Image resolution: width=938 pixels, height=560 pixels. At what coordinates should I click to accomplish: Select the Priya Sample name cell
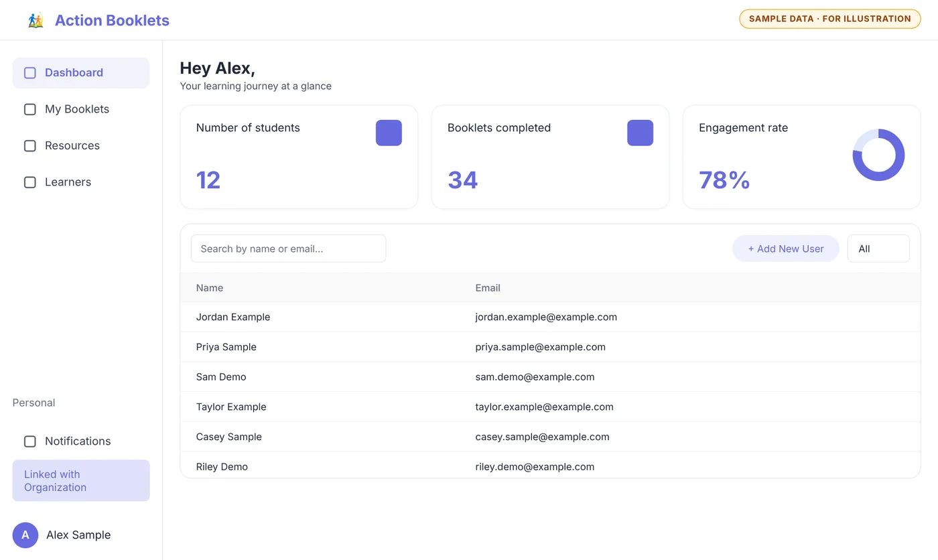click(x=226, y=347)
